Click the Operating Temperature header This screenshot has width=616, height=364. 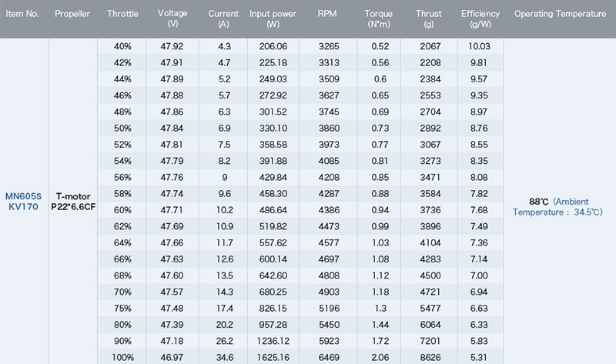(x=561, y=14)
